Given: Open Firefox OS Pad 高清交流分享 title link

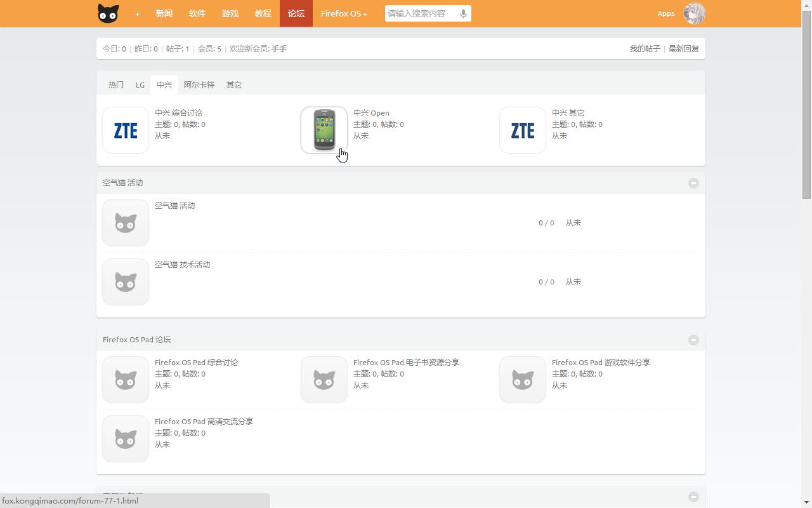Looking at the screenshot, I should tap(204, 422).
